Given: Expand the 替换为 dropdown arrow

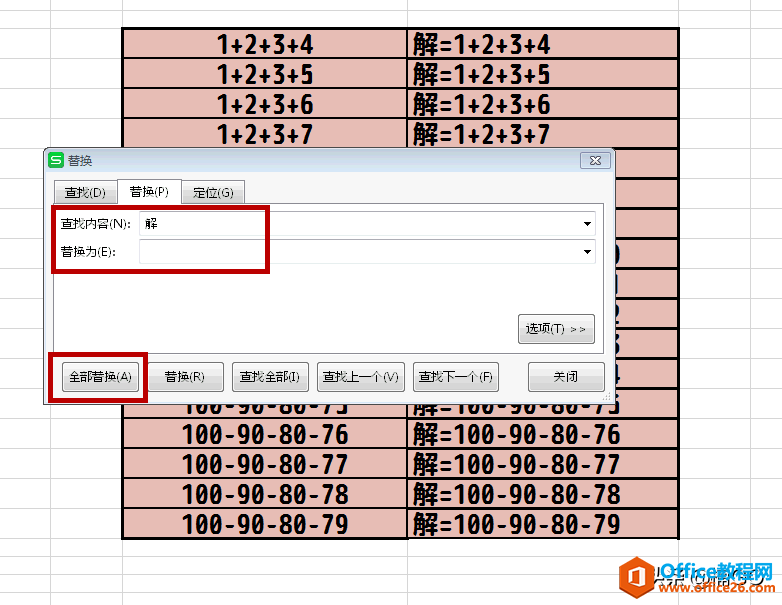Looking at the screenshot, I should [x=587, y=251].
